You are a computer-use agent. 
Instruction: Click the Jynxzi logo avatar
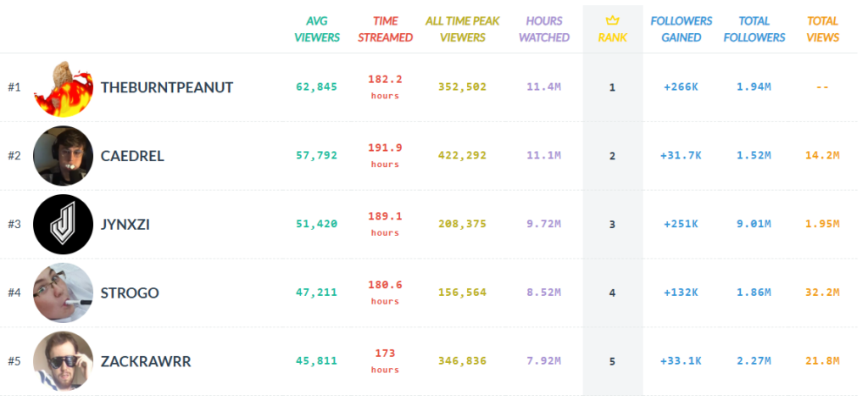point(63,224)
